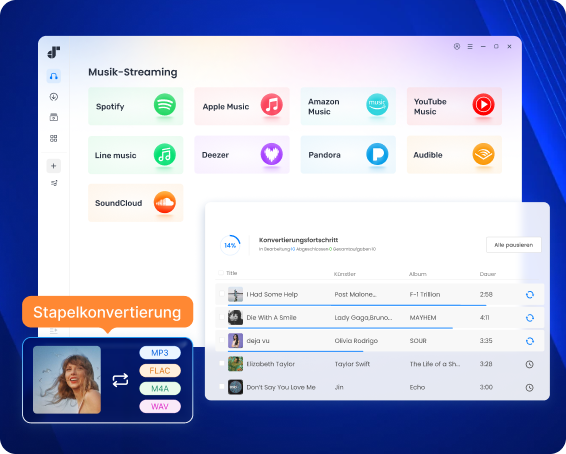Select the YouTube Music service card
566x454 pixels.
click(454, 106)
